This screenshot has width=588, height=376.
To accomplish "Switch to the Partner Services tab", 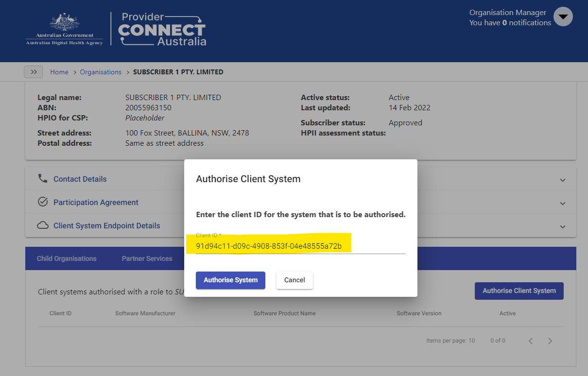I will click(147, 258).
